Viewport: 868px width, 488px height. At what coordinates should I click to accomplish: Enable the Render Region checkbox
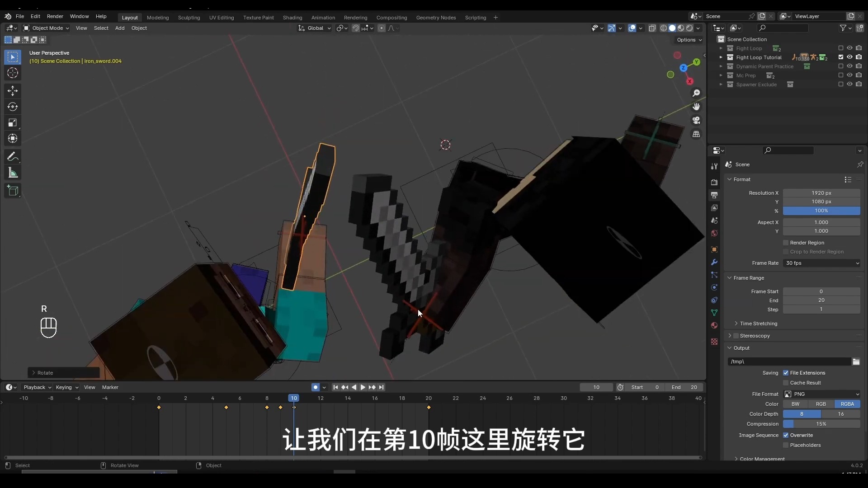pos(786,243)
